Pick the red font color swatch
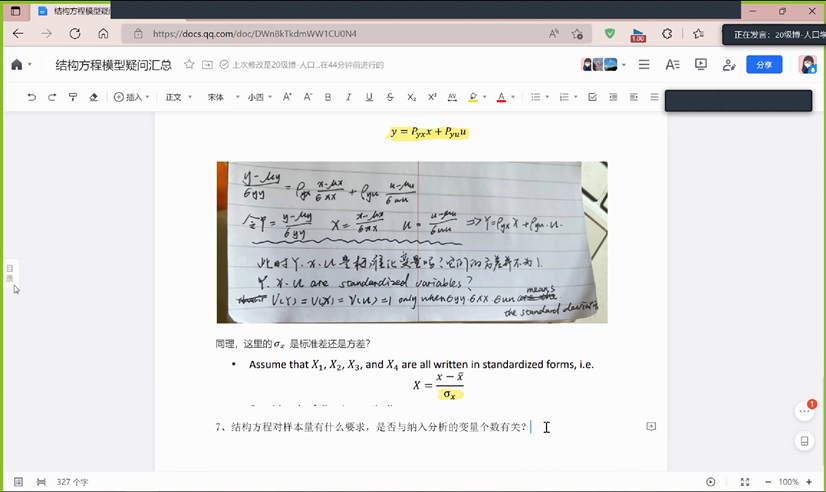This screenshot has height=492, width=826. pyautogui.click(x=501, y=97)
